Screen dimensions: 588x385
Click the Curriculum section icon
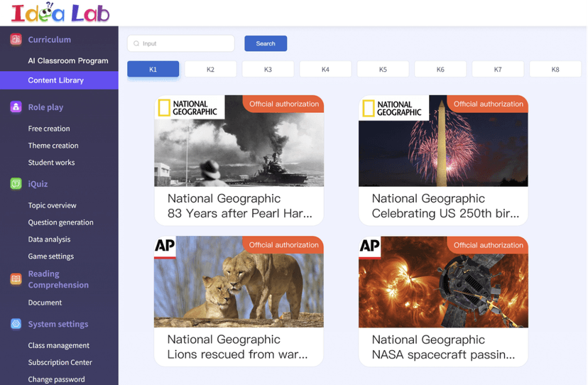tap(16, 40)
